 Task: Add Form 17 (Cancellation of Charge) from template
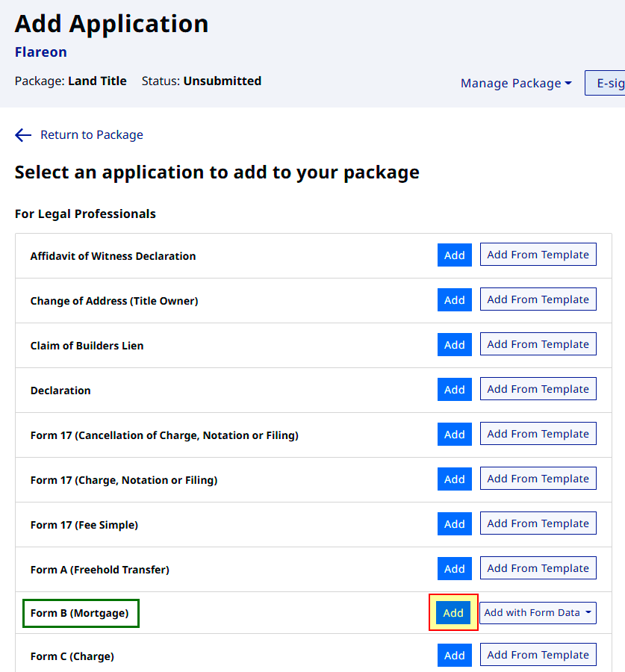coord(538,434)
